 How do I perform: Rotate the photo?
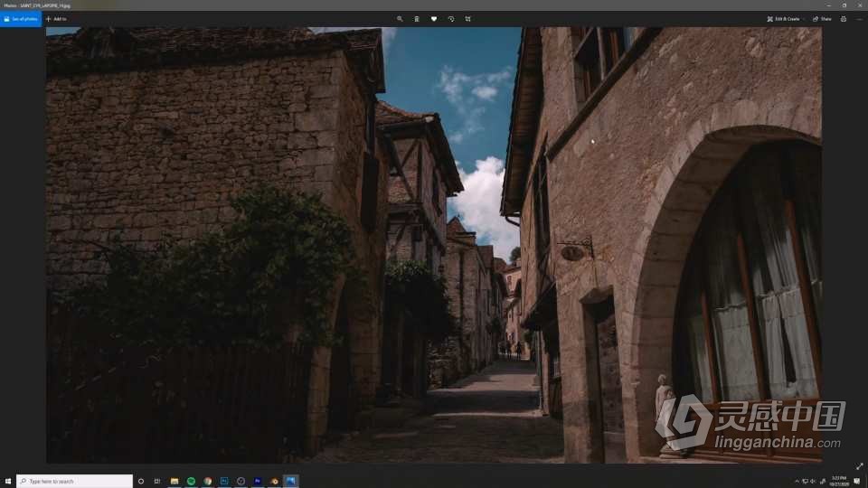tap(451, 19)
